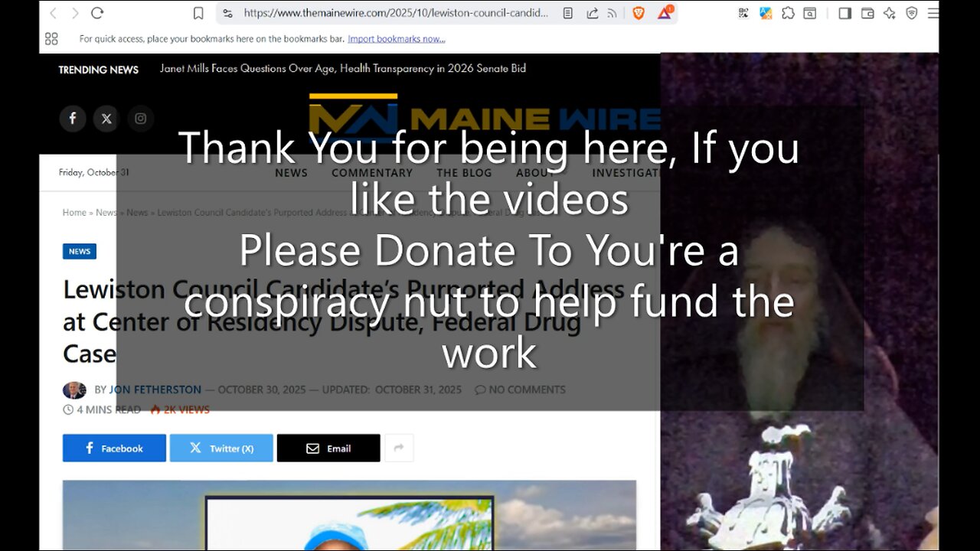Open author Jon Fetherston's page link
Screen dimensions: 980x551
[155, 390]
